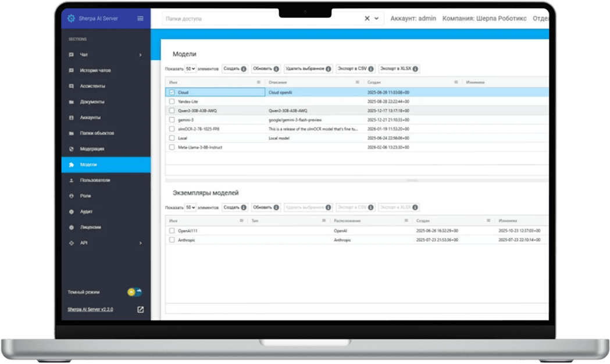
Task: Click Аккаунт: admin in header
Action: [x=413, y=18]
